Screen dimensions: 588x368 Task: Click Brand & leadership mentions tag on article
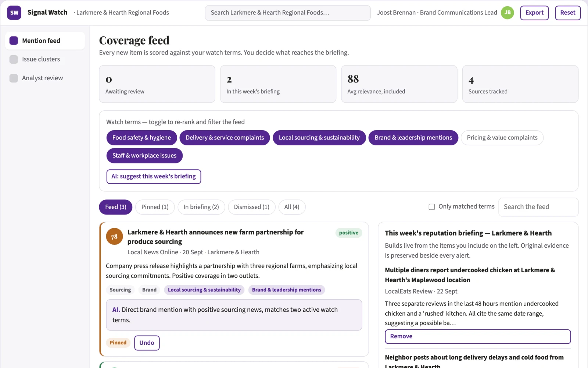[287, 290]
